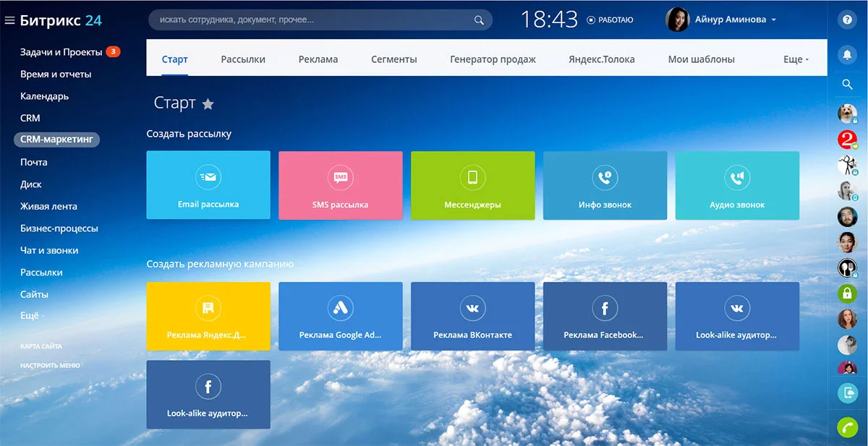Open notifications bell in the right sidebar
The image size is (868, 446).
[847, 54]
